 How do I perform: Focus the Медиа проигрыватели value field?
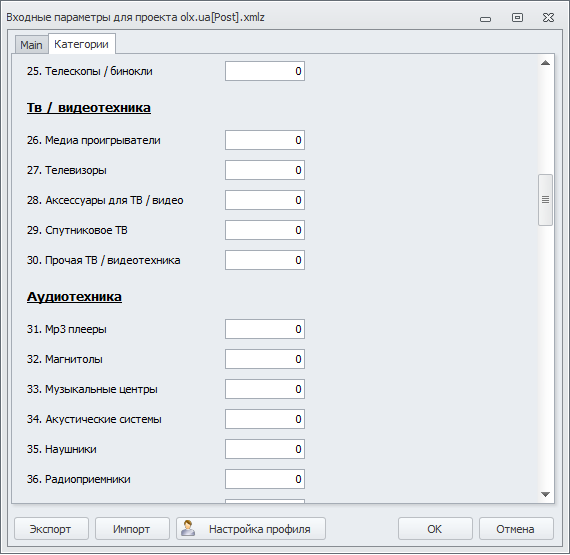coord(265,140)
